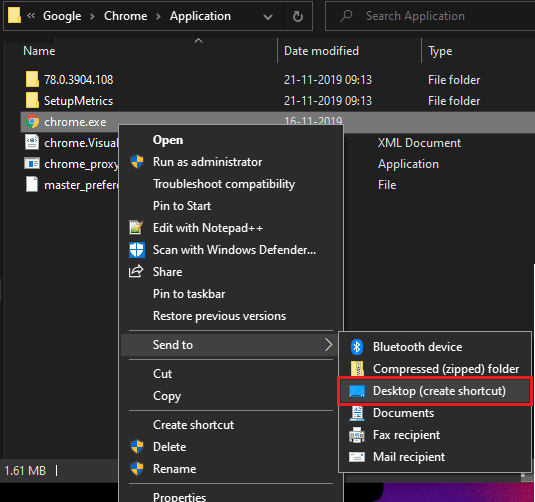Screen dimensions: 535x502
Task: Click the Chrome logo icon of chrome.exe
Action: pyautogui.click(x=32, y=121)
